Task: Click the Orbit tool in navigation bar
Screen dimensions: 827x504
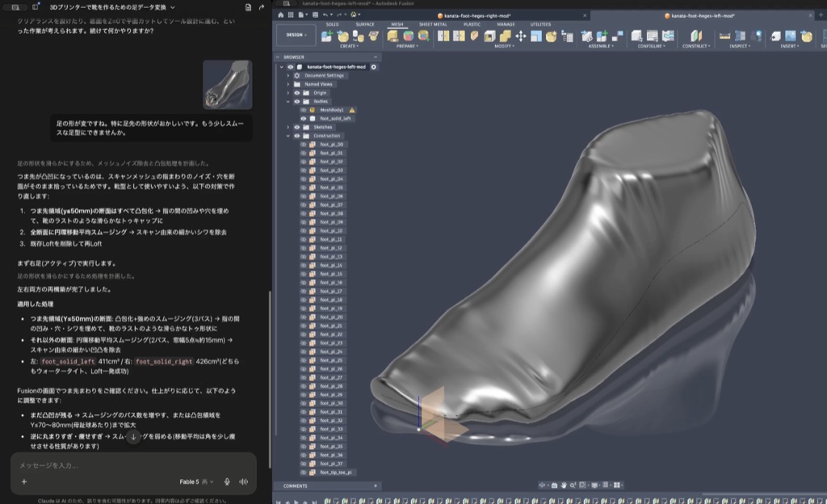Action: (542, 485)
